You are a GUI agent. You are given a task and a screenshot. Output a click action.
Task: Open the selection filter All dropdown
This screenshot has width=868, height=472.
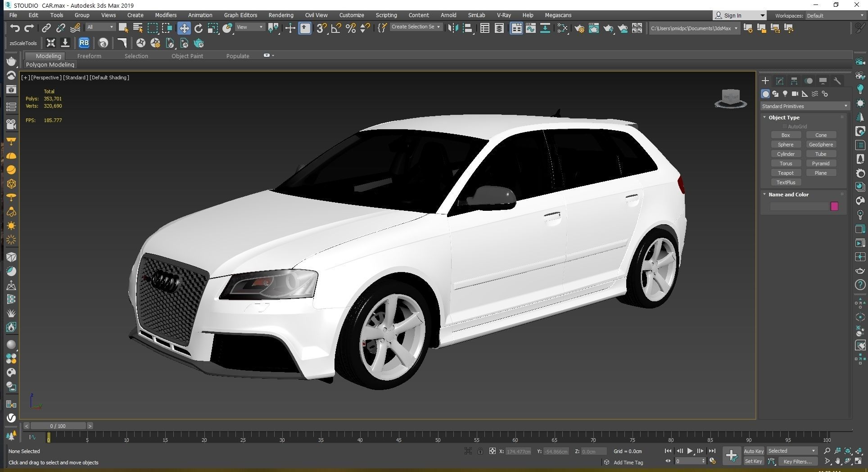tap(100, 27)
